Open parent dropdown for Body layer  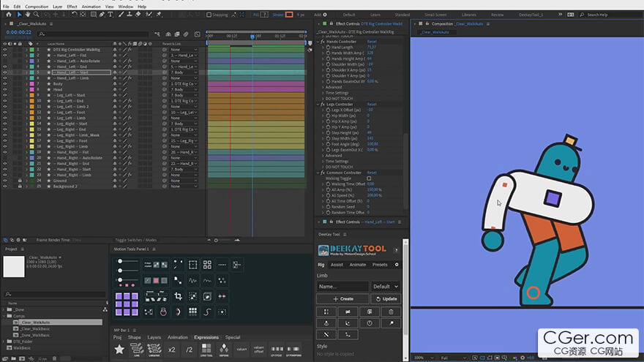tap(184, 83)
